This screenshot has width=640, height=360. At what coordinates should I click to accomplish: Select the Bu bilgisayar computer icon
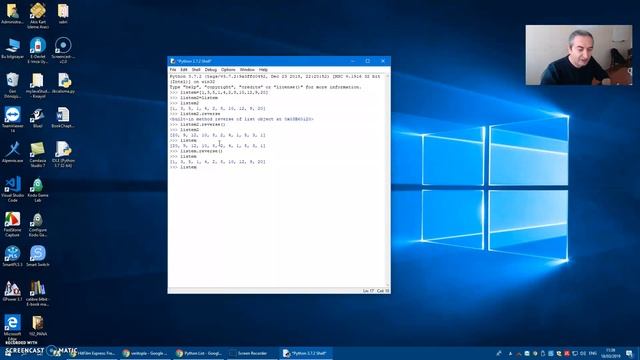(x=12, y=48)
